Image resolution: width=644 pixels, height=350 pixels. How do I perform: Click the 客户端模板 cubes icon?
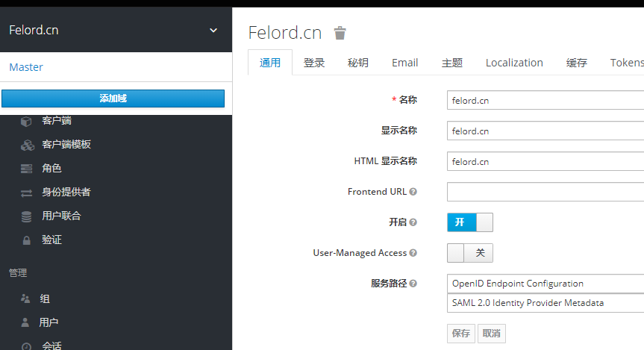pos(28,145)
